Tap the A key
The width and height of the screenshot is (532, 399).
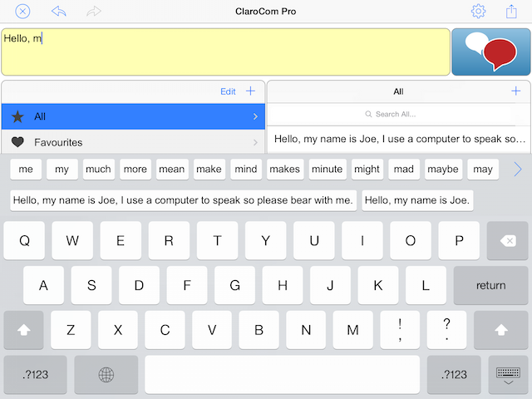43,285
